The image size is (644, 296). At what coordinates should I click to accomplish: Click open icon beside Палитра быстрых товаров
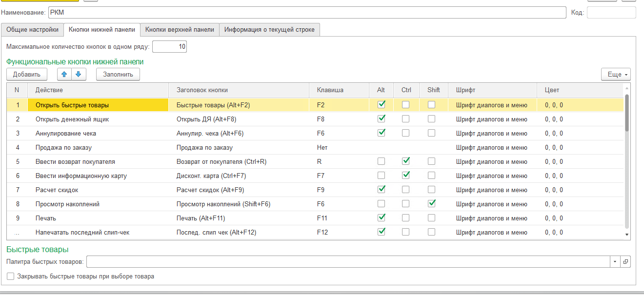pos(625,262)
